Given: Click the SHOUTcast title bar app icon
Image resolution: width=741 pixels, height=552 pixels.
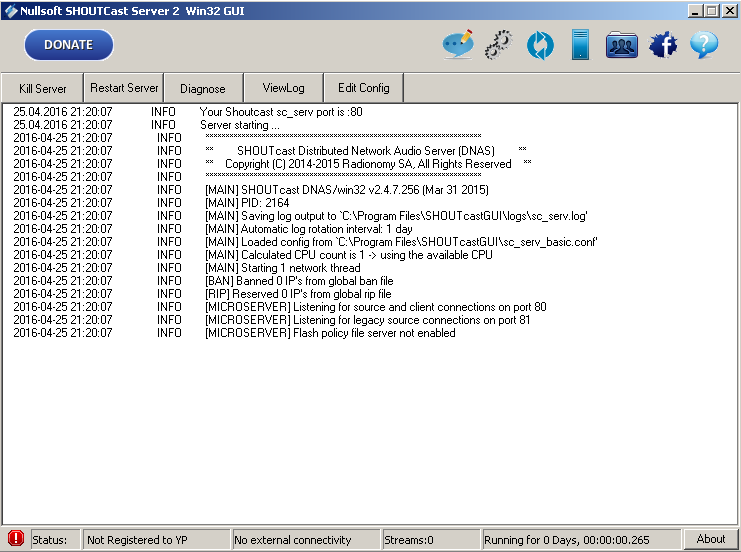Looking at the screenshot, I should (x=10, y=10).
